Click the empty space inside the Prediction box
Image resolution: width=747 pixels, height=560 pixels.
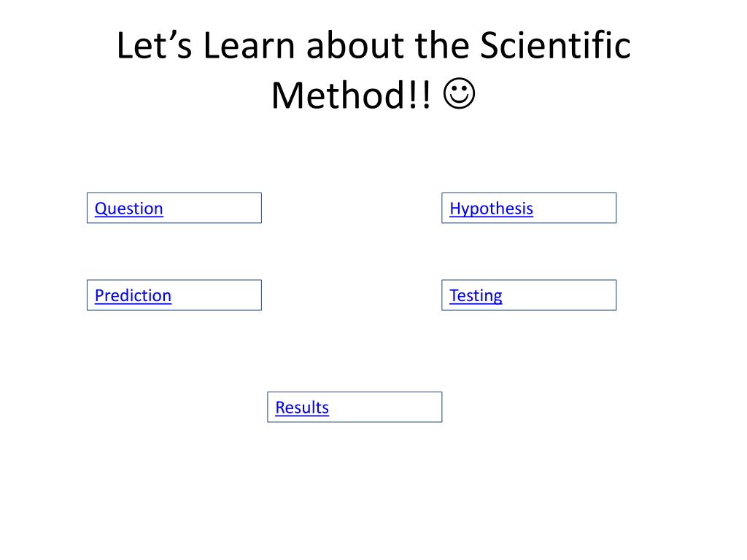216,295
